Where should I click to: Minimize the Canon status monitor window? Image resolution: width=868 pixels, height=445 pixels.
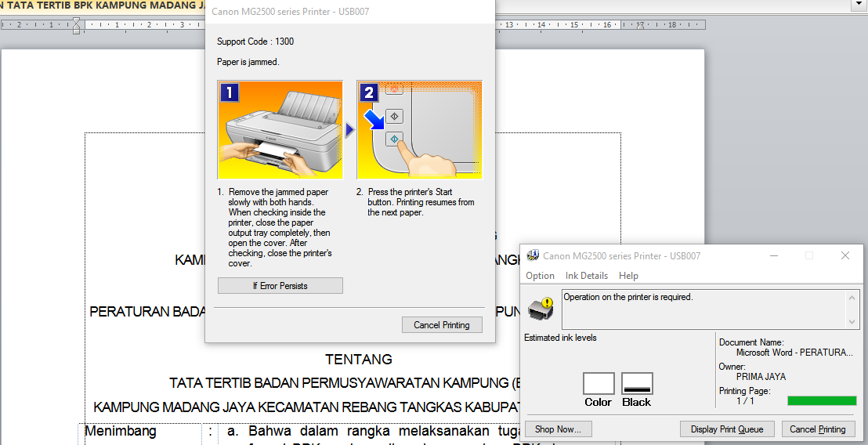(x=774, y=255)
